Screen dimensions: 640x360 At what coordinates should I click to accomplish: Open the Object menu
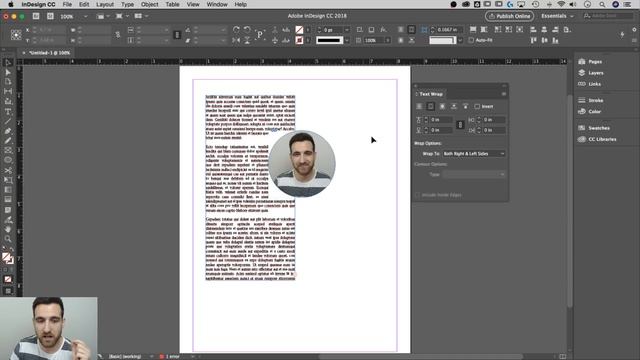click(x=149, y=4)
